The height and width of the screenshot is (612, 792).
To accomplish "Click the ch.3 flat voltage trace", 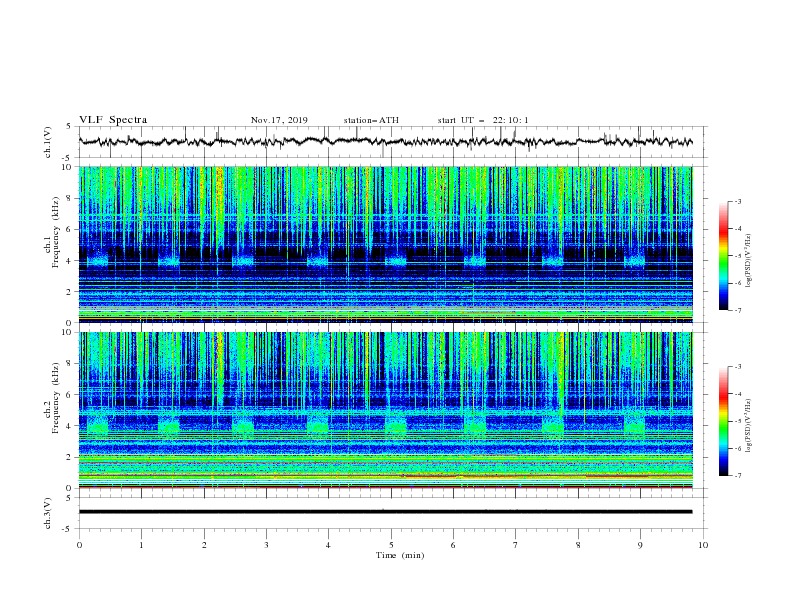I will [385, 512].
